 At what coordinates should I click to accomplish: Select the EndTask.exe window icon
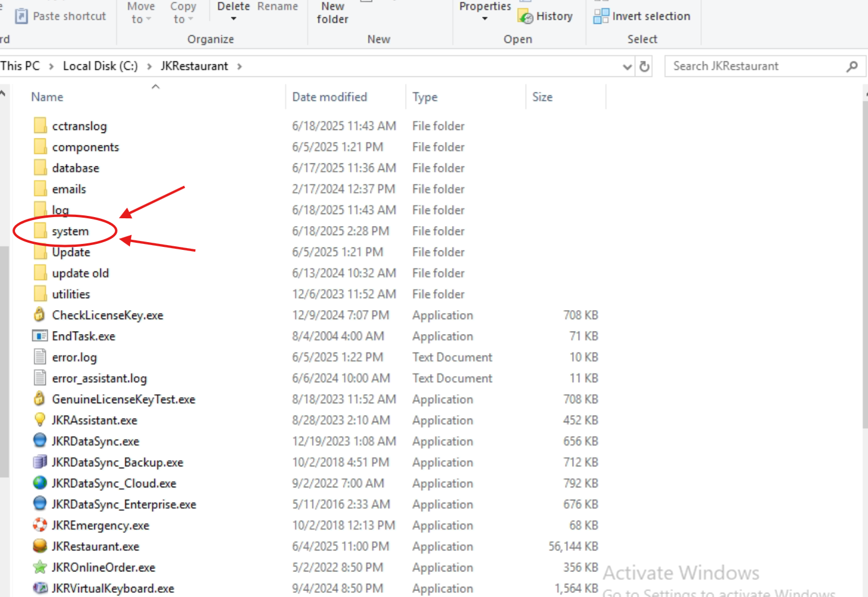click(39, 336)
